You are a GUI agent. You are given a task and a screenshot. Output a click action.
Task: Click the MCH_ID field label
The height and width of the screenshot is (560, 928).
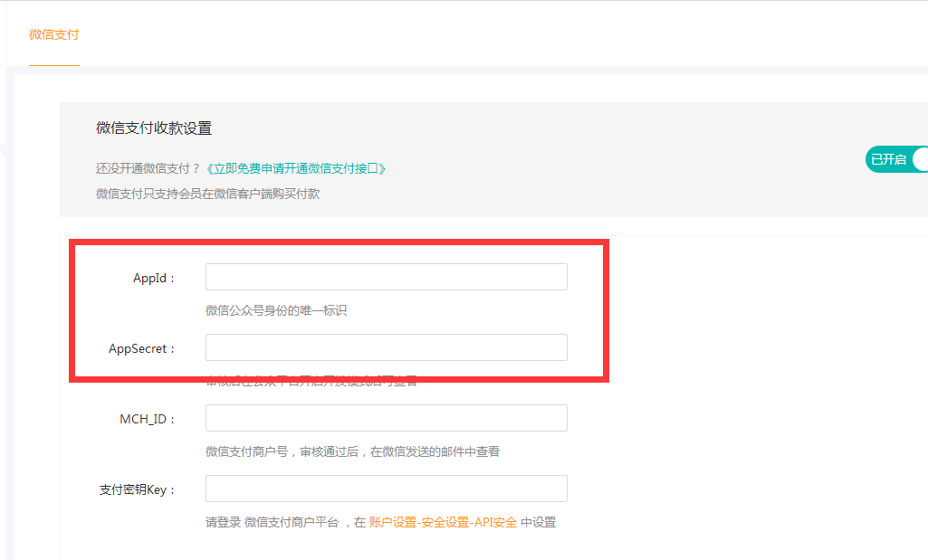pyautogui.click(x=148, y=419)
